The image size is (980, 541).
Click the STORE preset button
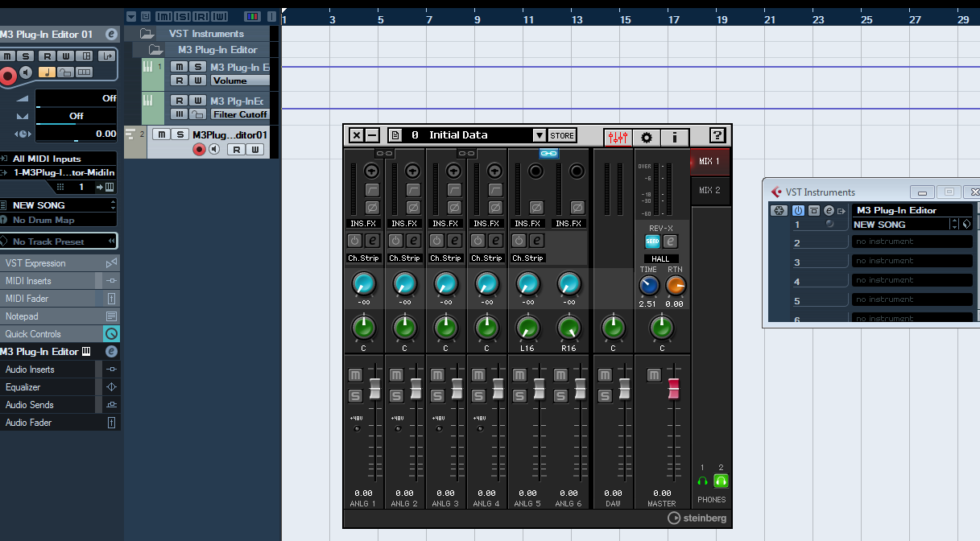[562, 135]
